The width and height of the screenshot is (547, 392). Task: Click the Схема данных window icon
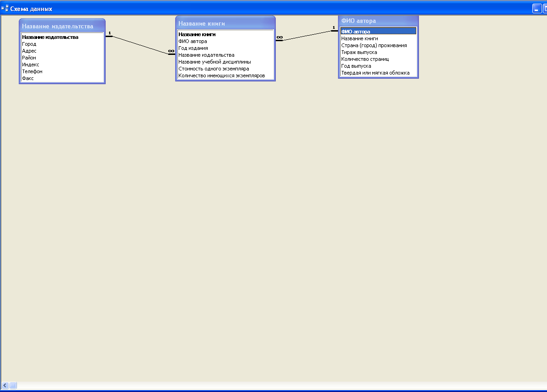tap(5, 8)
